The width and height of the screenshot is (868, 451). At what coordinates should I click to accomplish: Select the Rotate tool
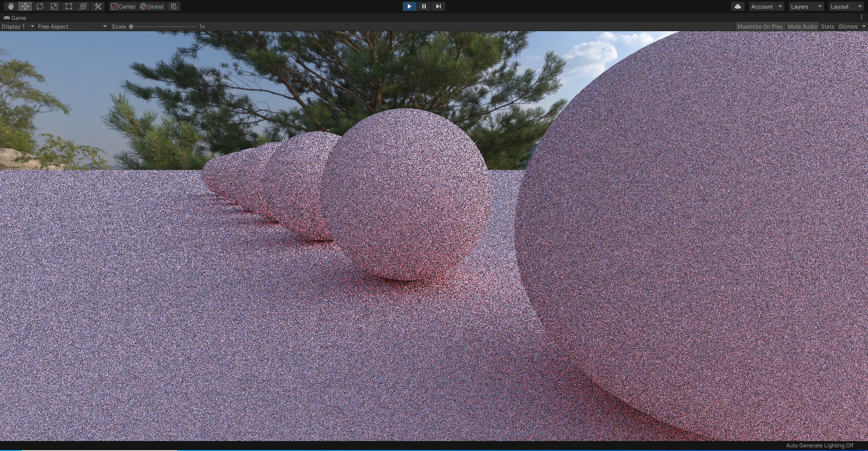[40, 6]
